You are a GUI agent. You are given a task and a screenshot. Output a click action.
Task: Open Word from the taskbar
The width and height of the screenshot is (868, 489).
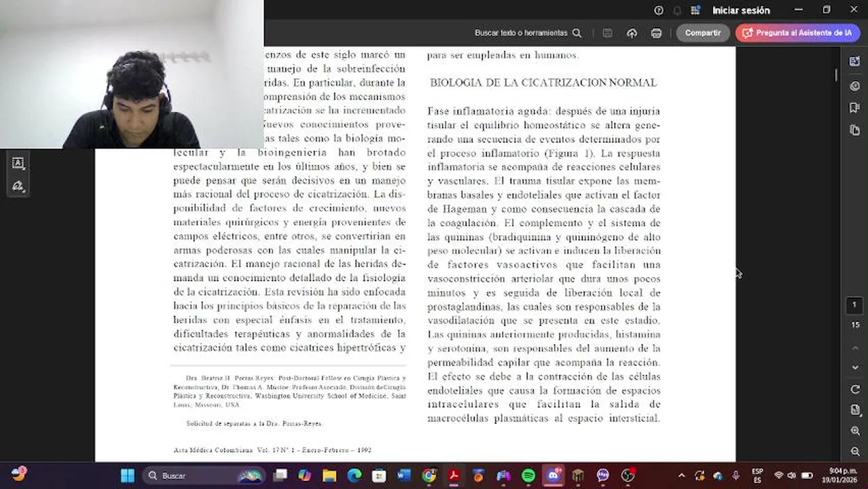[x=404, y=475]
